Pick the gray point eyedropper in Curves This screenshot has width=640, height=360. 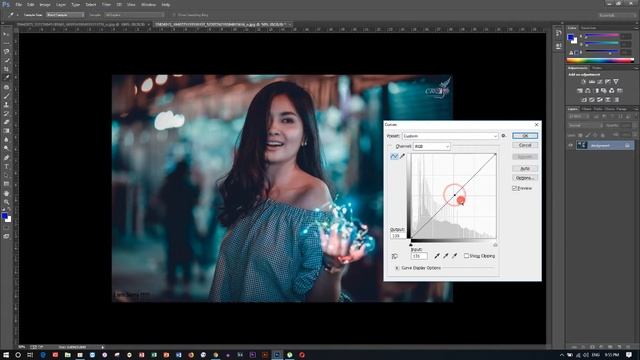tap(446, 256)
